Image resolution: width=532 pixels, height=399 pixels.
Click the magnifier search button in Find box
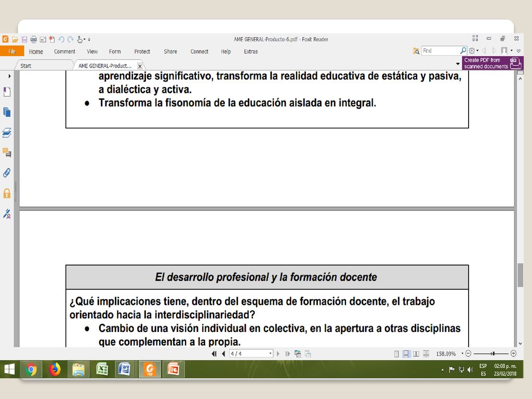pyautogui.click(x=463, y=50)
